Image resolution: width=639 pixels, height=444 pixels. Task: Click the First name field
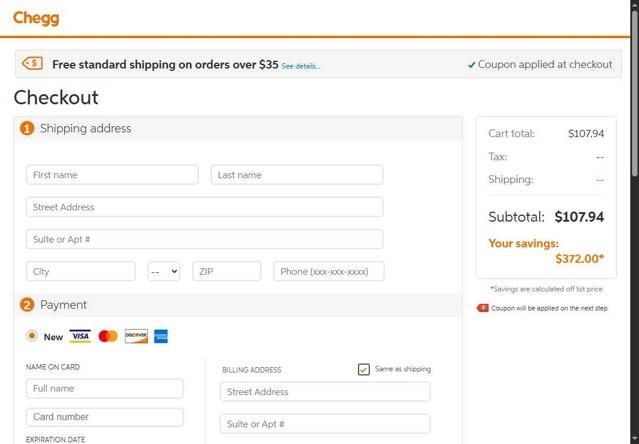112,175
